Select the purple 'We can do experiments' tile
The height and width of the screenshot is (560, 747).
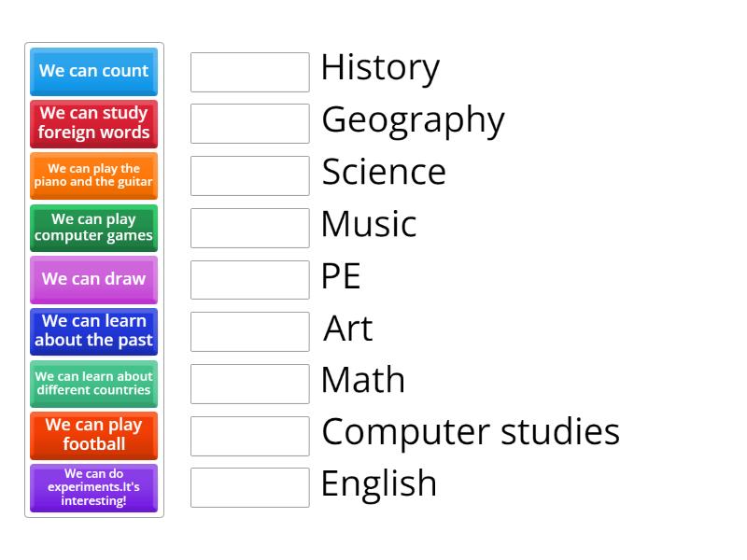pos(93,487)
